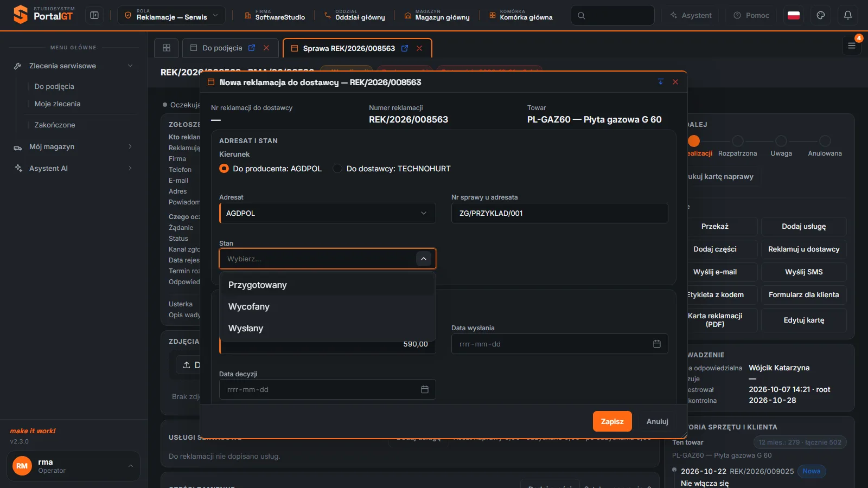Click the search field in top bar

click(x=612, y=15)
